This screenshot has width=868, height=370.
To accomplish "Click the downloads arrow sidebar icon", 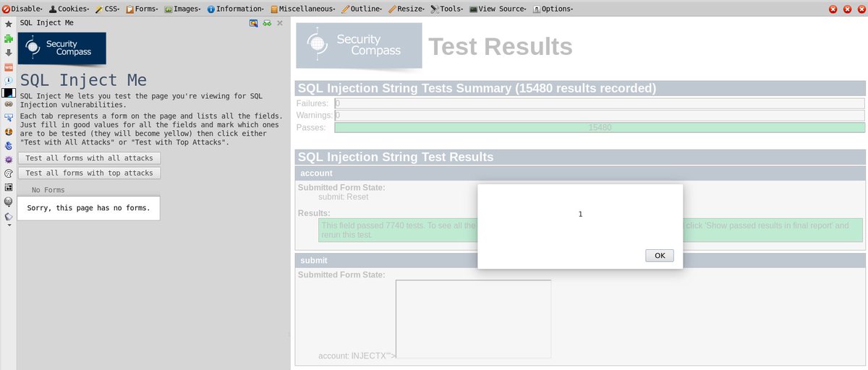I will click(x=9, y=53).
